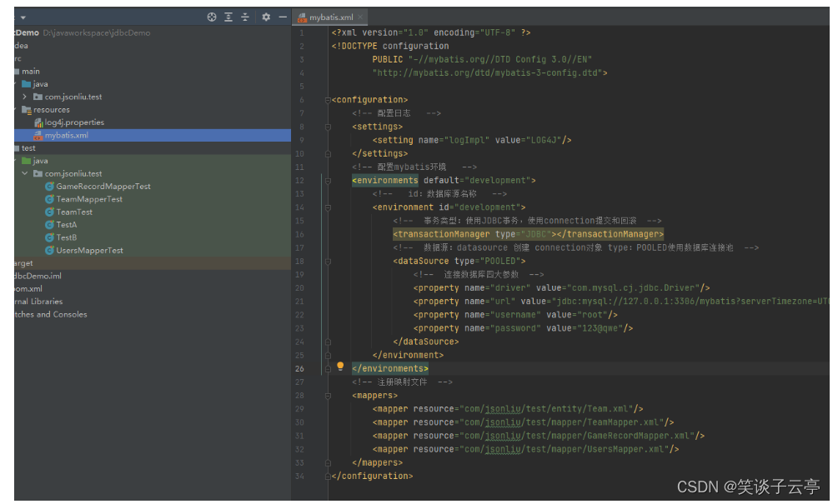Viewport: 833px width, 504px height.
Task: Open the Project view dropdown arrow
Action: pos(23,17)
